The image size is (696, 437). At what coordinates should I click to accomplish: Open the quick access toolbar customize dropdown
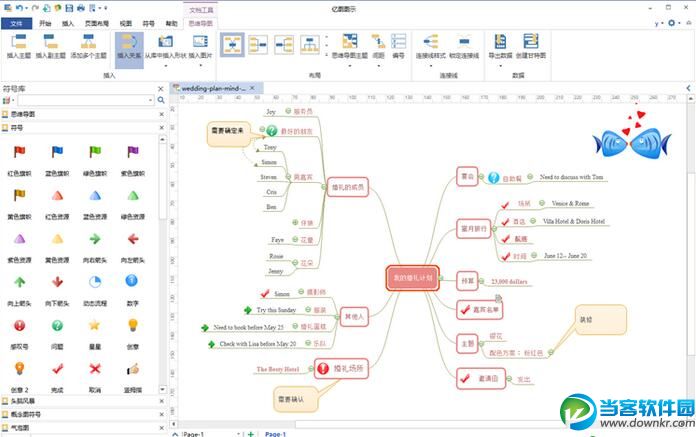[x=106, y=8]
